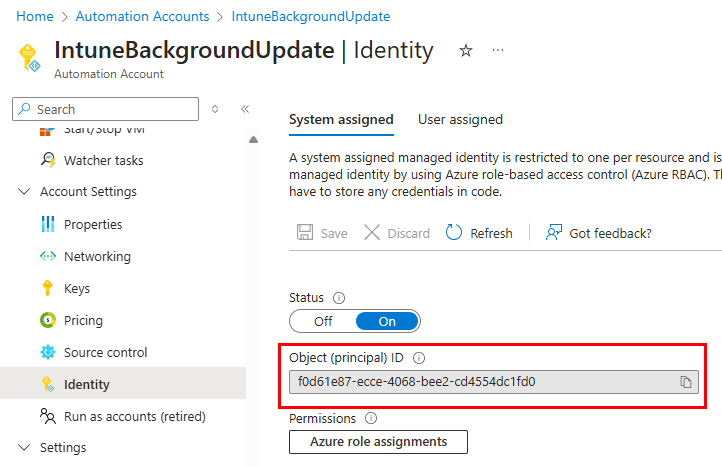
Task: Open Source control in sidebar
Action: pos(105,352)
